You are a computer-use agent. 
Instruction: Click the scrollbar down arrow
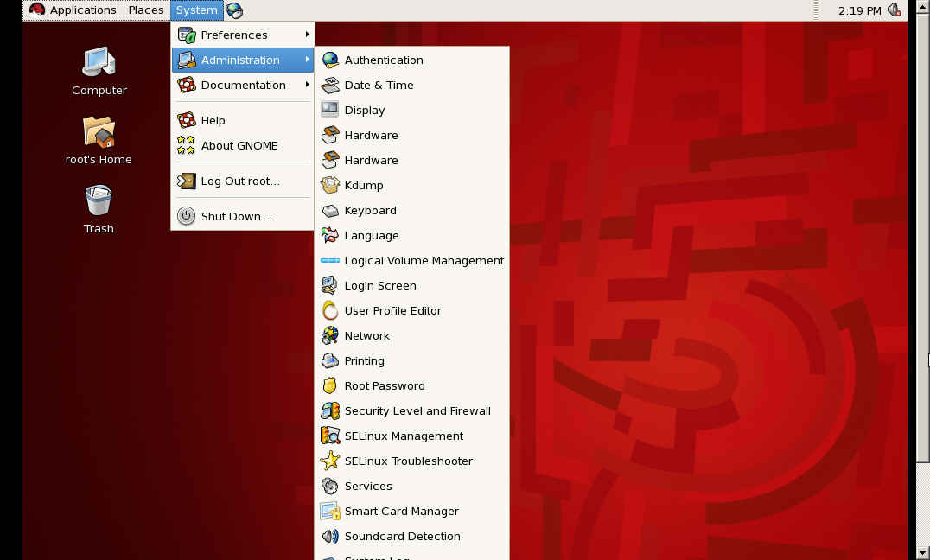click(x=923, y=553)
